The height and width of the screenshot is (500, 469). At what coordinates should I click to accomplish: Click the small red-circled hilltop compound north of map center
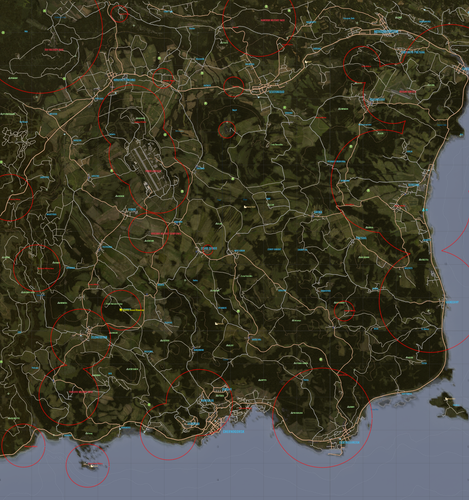click(227, 130)
